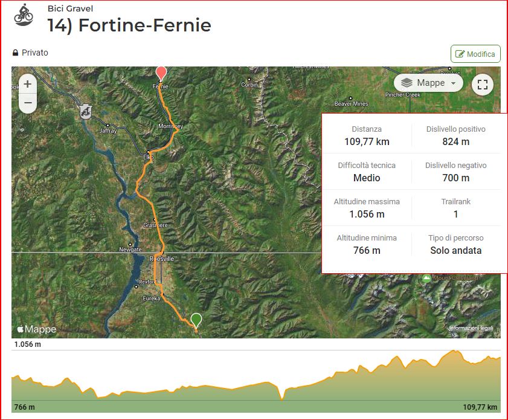Click the Difficoltà tecnica Medio value
The image size is (508, 420).
pos(367,178)
